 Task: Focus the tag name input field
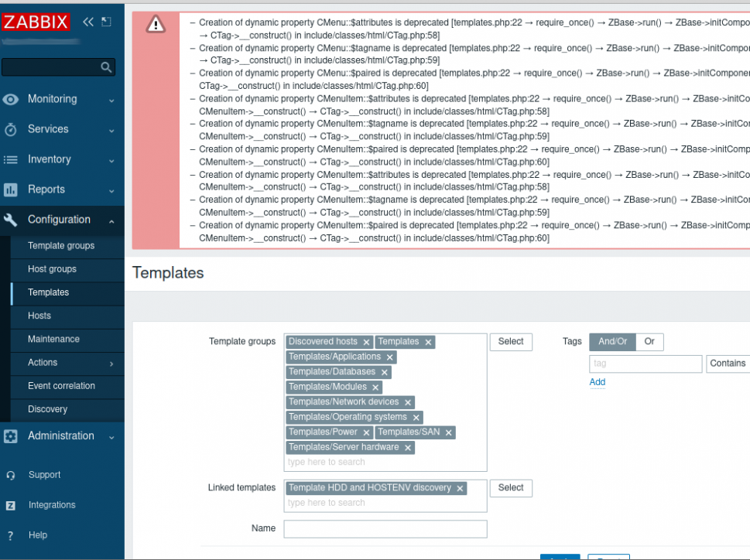click(x=646, y=364)
